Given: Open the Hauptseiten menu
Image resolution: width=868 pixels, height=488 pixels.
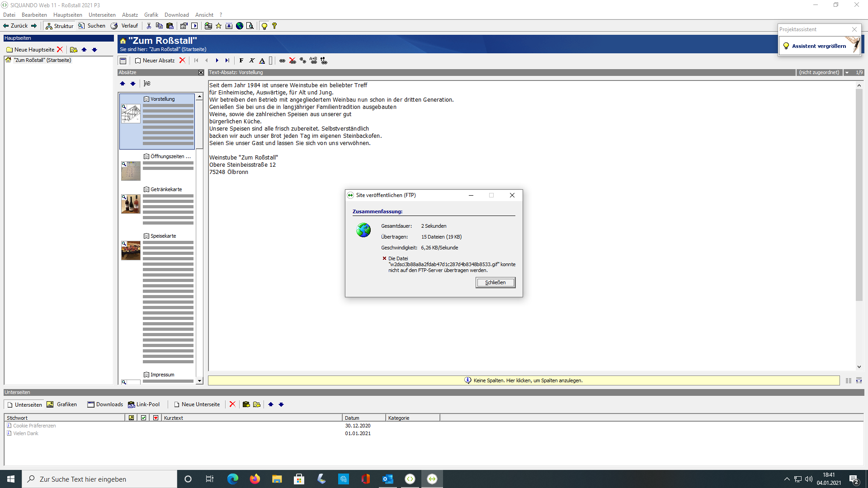Looking at the screenshot, I should [67, 15].
